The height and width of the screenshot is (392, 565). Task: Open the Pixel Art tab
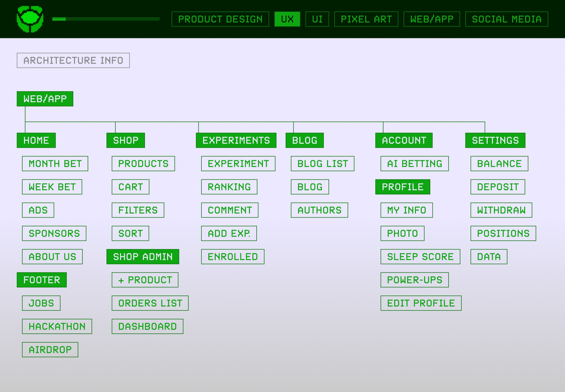pyautogui.click(x=366, y=19)
